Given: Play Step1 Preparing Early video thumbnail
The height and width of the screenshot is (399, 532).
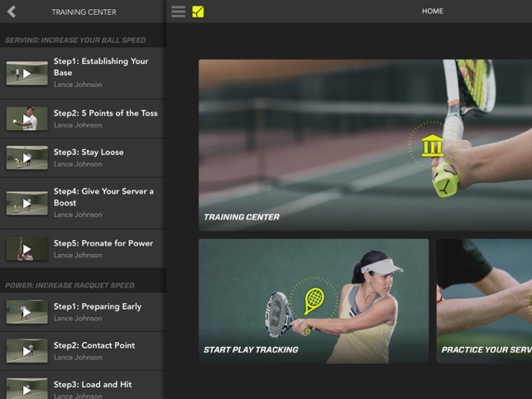Looking at the screenshot, I should [26, 312].
